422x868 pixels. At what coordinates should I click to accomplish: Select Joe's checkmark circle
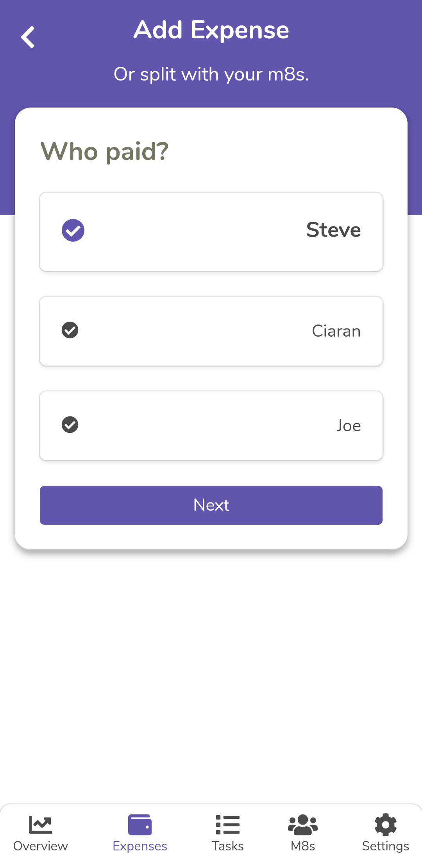(x=70, y=425)
